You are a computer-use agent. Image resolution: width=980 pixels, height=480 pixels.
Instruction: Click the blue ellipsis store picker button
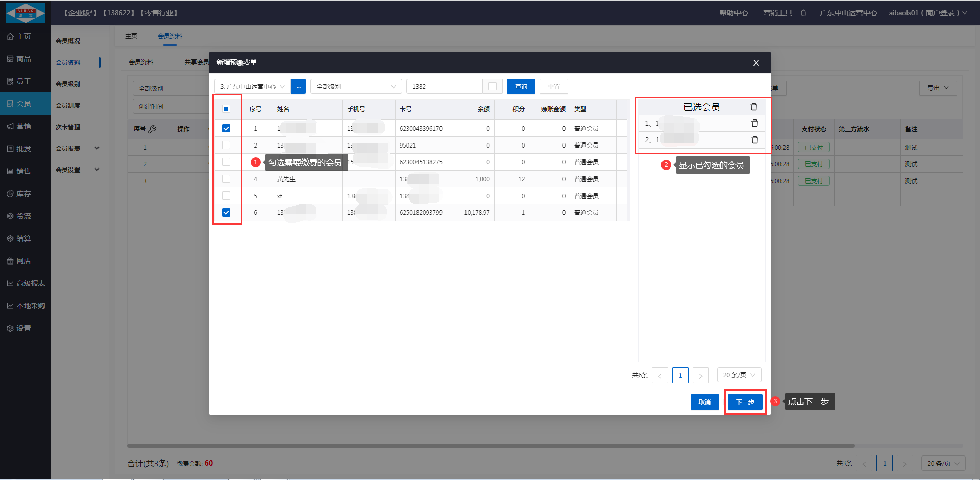coord(298,86)
